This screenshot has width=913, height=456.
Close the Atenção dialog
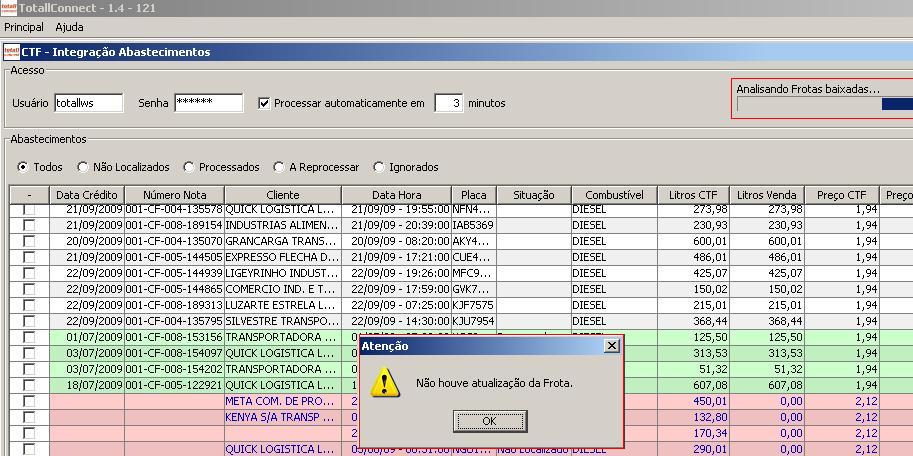pos(611,346)
